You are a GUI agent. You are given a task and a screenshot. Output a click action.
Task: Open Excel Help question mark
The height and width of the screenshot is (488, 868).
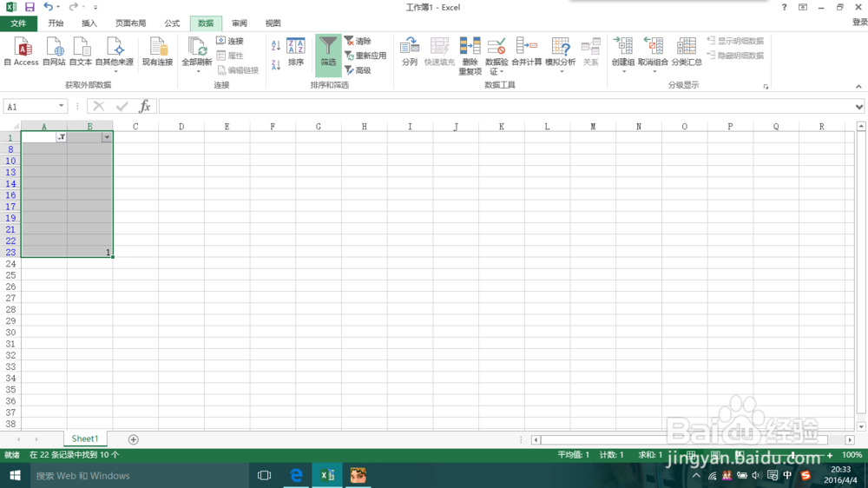click(x=784, y=7)
